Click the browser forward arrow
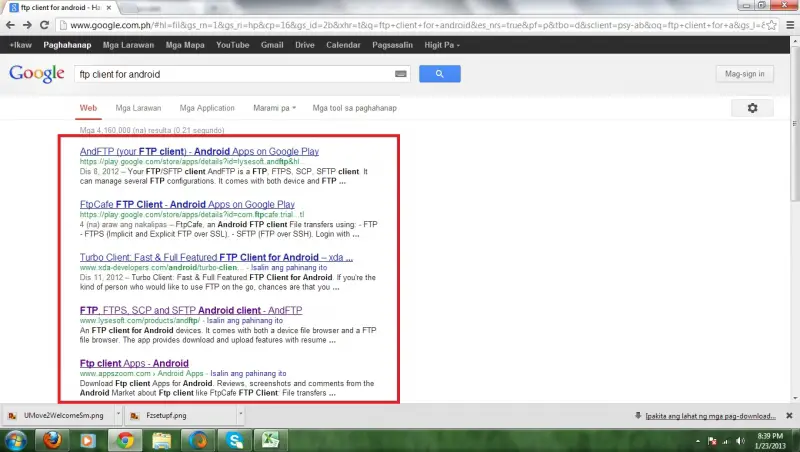Screen dimensions: 800x452 click(x=27, y=25)
